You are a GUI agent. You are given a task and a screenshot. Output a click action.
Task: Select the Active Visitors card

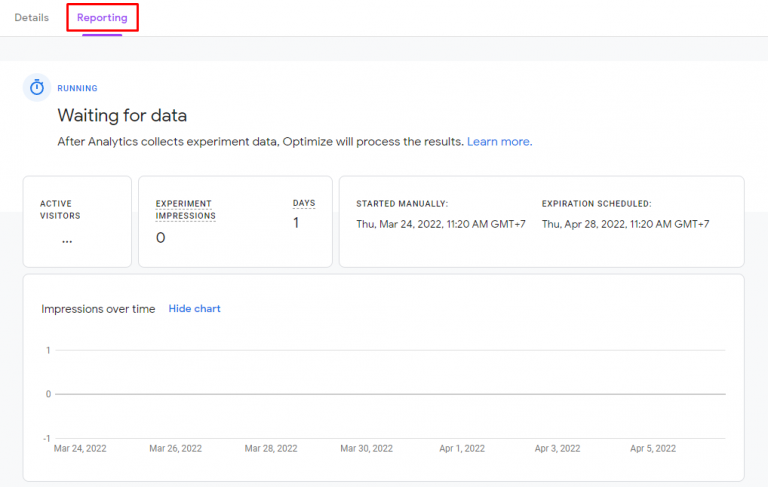77,222
